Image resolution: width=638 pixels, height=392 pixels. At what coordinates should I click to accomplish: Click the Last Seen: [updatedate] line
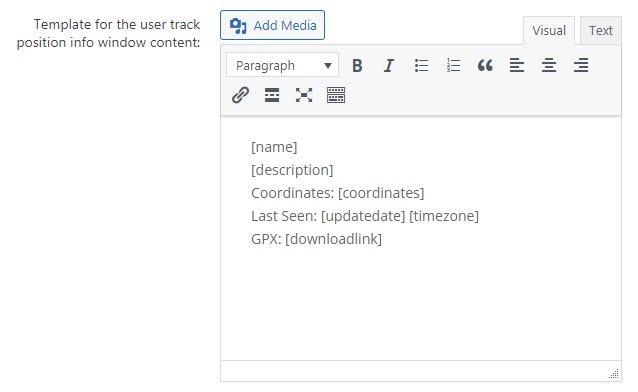coord(365,216)
